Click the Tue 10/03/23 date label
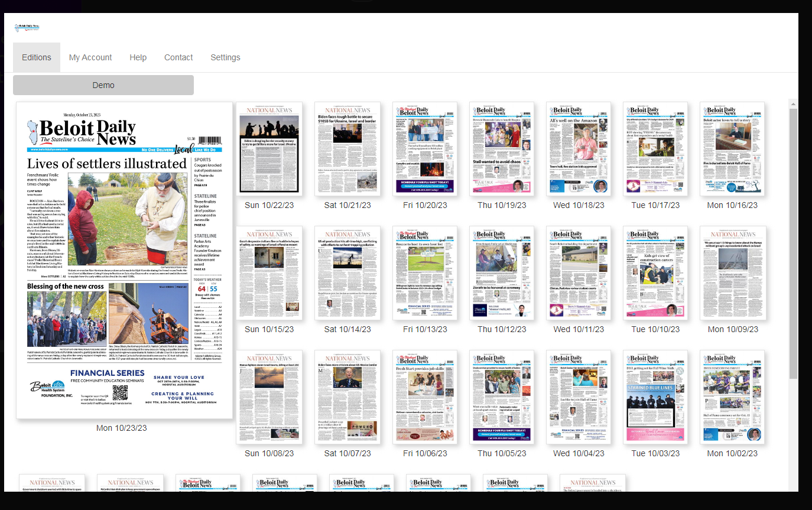This screenshot has width=812, height=510. click(655, 453)
